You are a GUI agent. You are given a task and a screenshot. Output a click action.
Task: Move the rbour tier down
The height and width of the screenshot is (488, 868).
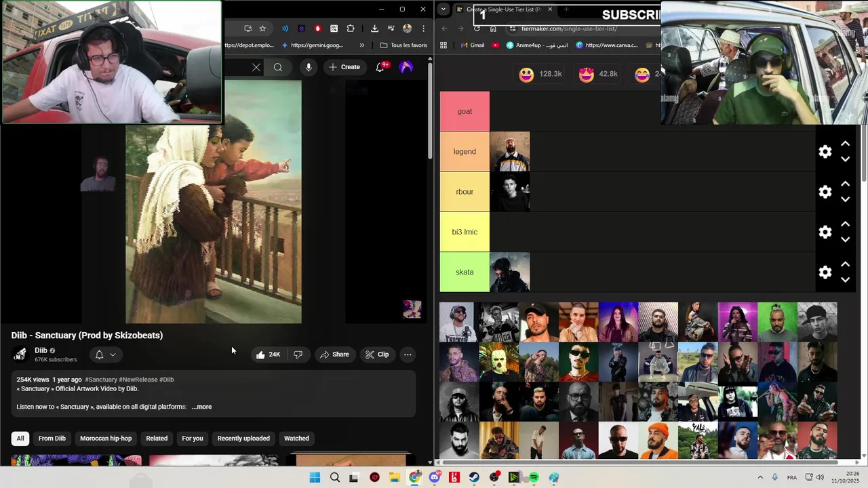846,200
